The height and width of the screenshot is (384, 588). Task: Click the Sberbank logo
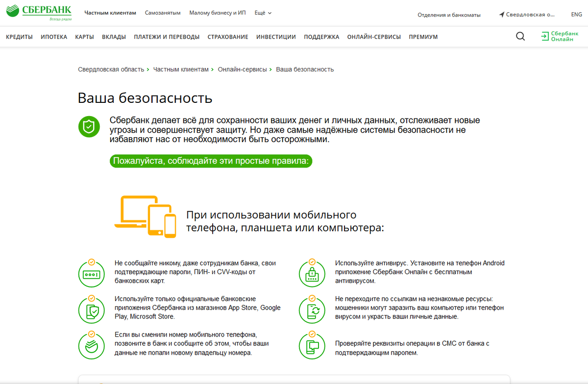pos(39,12)
